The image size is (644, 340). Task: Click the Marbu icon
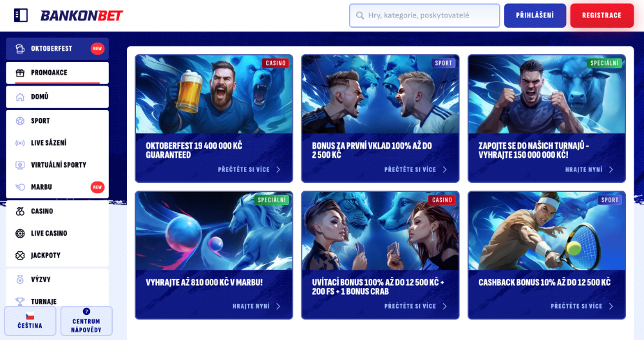pos(20,187)
